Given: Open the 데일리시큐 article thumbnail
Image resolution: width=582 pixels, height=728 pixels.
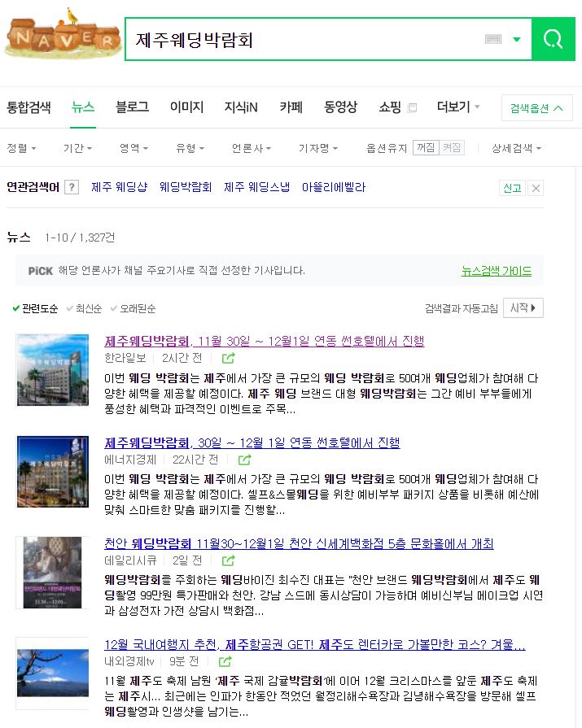Looking at the screenshot, I should point(52,573).
